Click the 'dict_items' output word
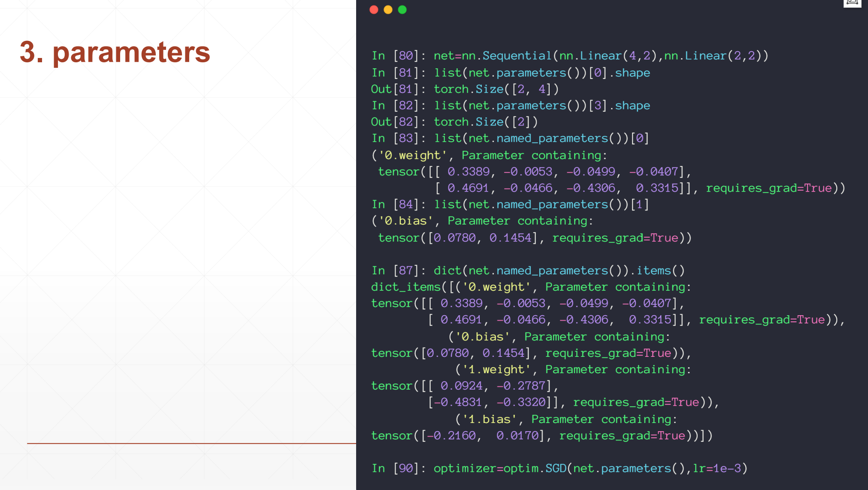Viewport: 868px width, 490px height. pos(405,287)
